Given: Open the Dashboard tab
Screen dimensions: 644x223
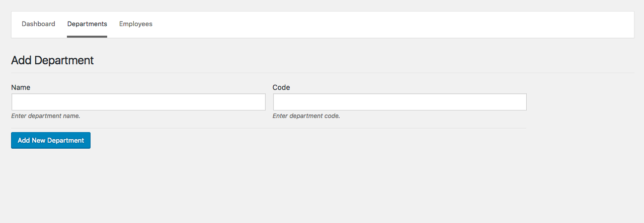Looking at the screenshot, I should point(38,24).
